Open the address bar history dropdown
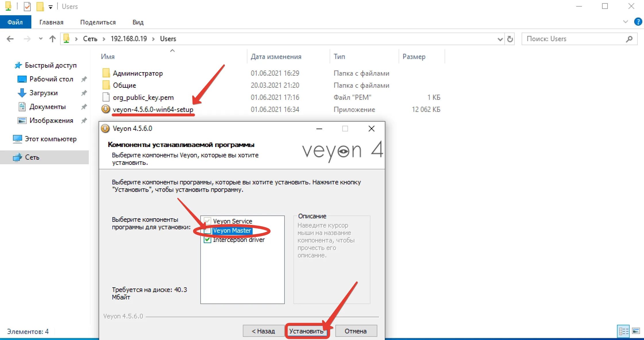Image resolution: width=644 pixels, height=340 pixels. [500, 39]
